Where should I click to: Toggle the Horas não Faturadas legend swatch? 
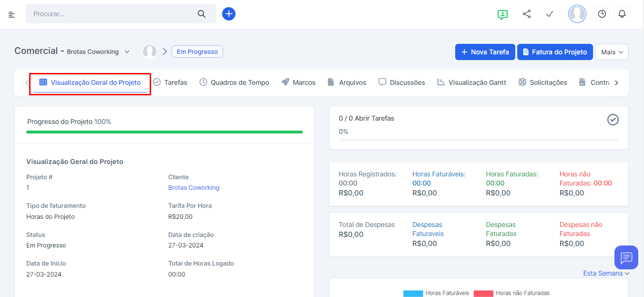click(482, 293)
